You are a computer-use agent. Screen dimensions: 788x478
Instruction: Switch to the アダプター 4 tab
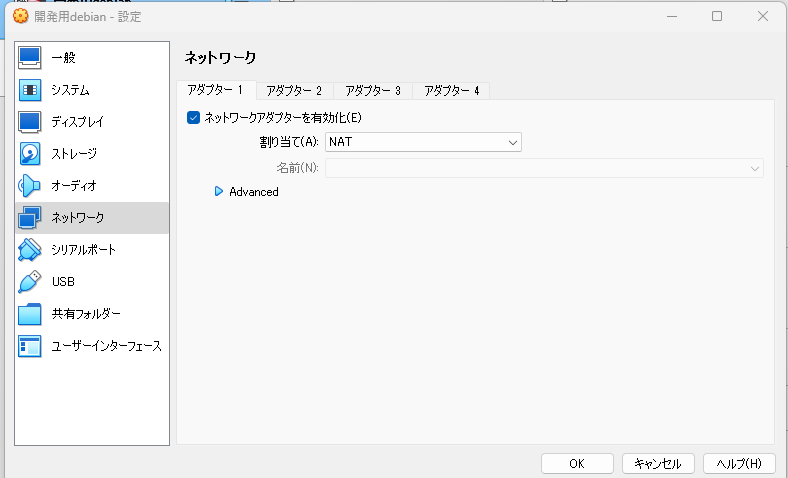(x=451, y=91)
